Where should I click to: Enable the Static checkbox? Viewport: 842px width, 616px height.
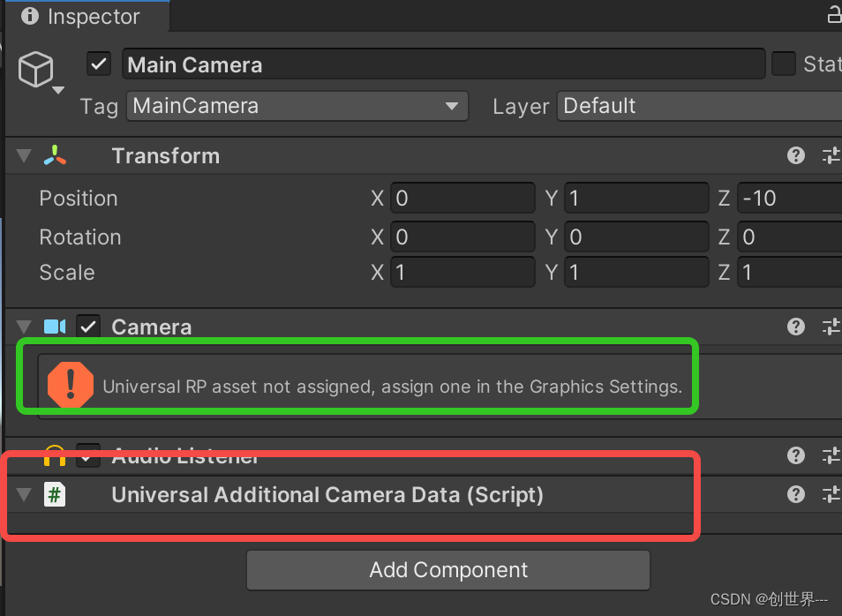pos(784,64)
